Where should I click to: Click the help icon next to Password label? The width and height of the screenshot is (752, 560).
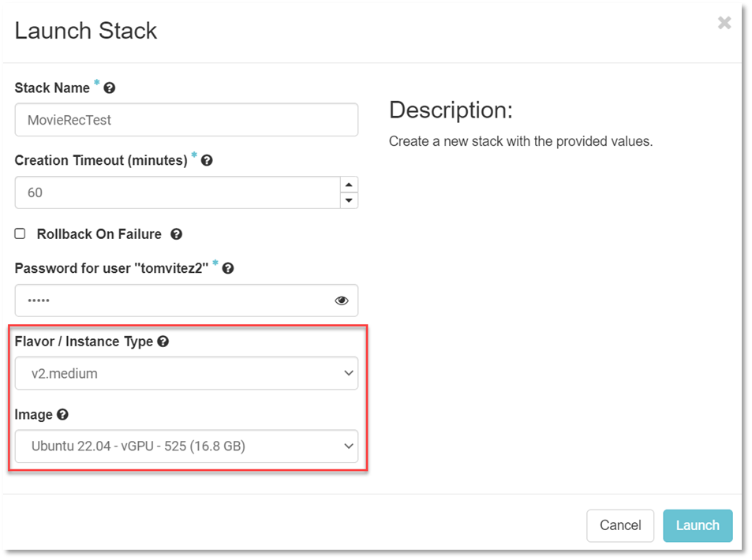pos(228,268)
